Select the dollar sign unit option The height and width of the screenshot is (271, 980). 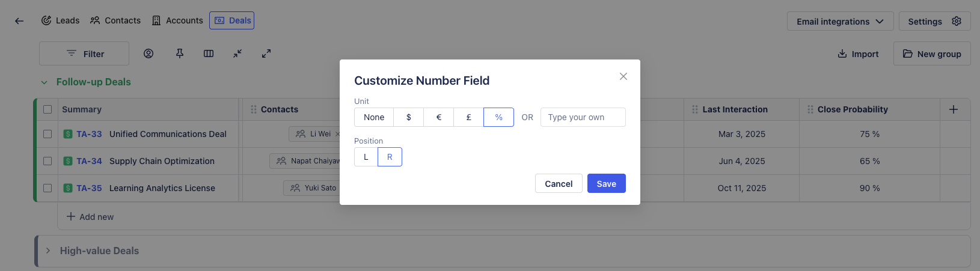click(409, 117)
